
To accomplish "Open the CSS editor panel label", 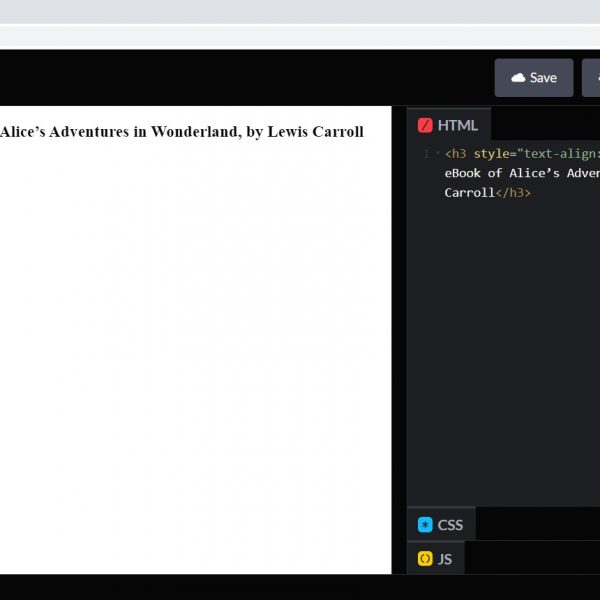I will click(x=450, y=524).
